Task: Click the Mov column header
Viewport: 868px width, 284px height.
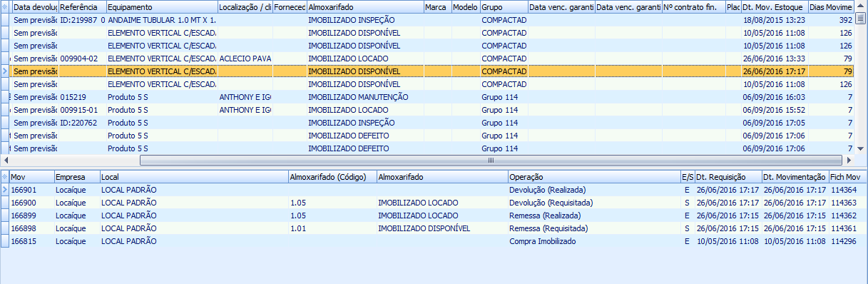Action: [32, 177]
